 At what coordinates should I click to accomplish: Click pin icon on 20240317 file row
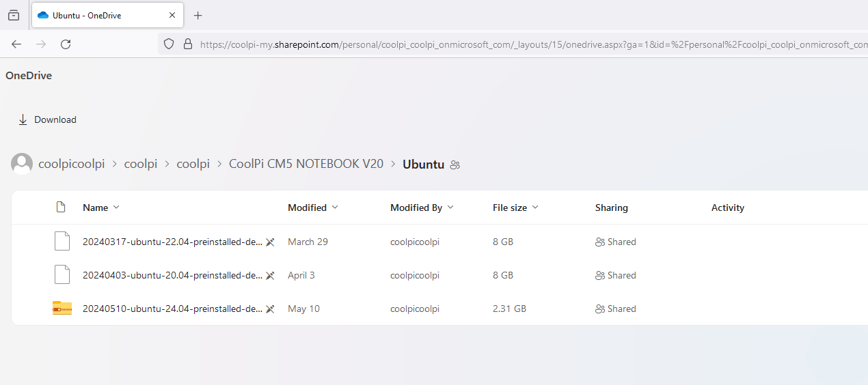(x=270, y=242)
